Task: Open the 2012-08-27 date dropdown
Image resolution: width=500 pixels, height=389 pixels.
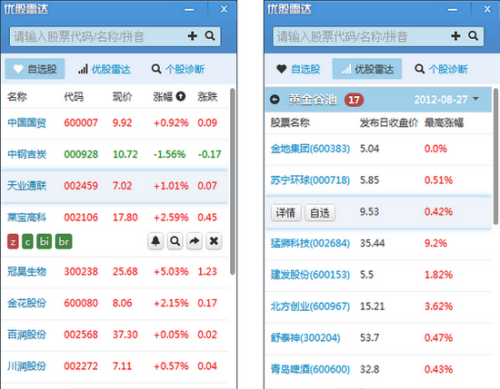Action: tap(447, 99)
